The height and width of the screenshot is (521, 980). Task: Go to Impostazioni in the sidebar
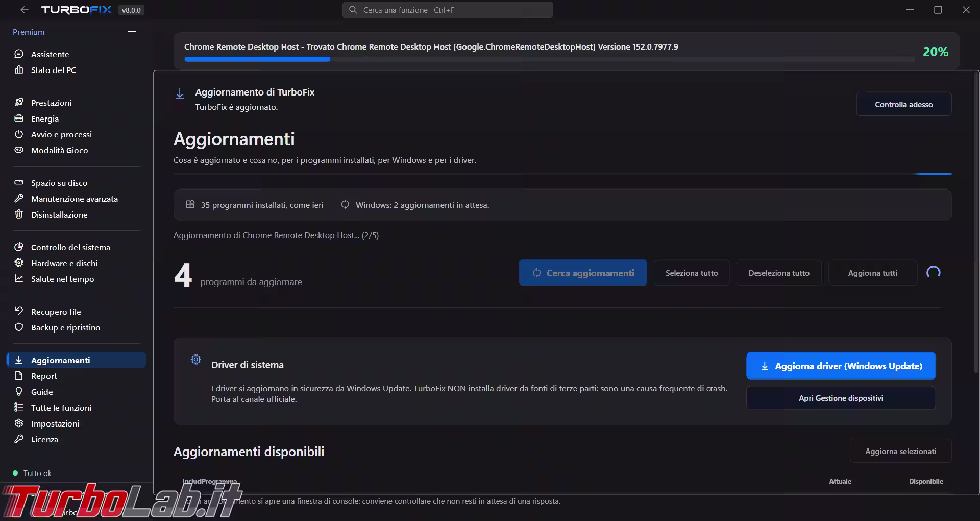coord(55,424)
